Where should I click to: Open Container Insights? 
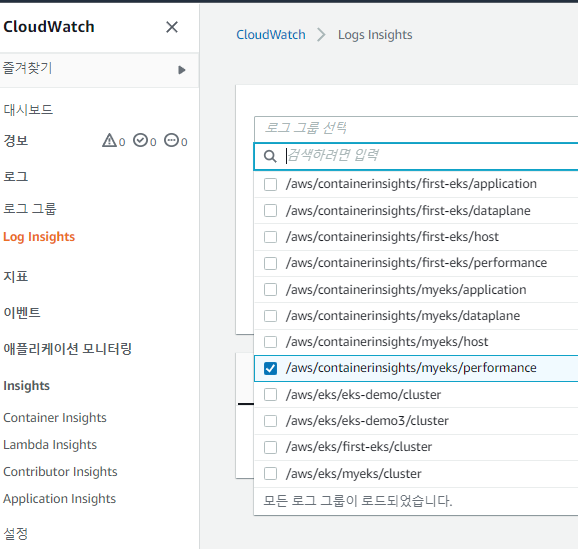(x=55, y=418)
